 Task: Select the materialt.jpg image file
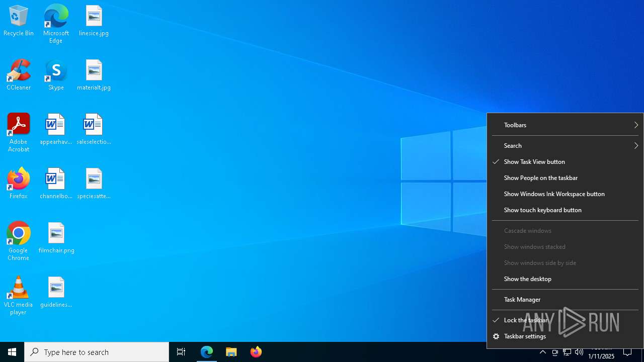click(94, 75)
